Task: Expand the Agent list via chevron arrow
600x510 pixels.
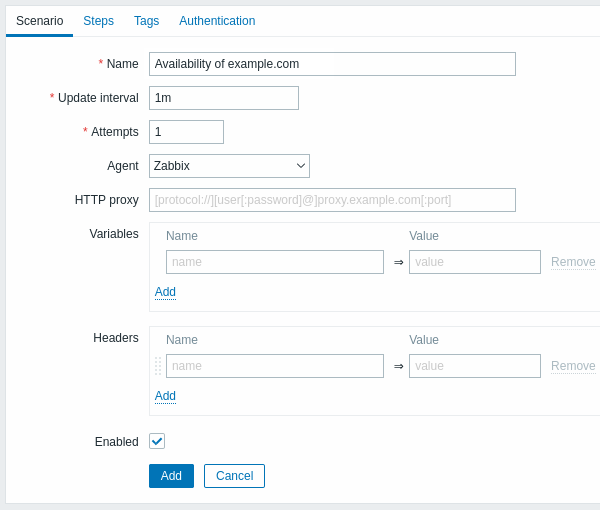Action: [x=301, y=166]
